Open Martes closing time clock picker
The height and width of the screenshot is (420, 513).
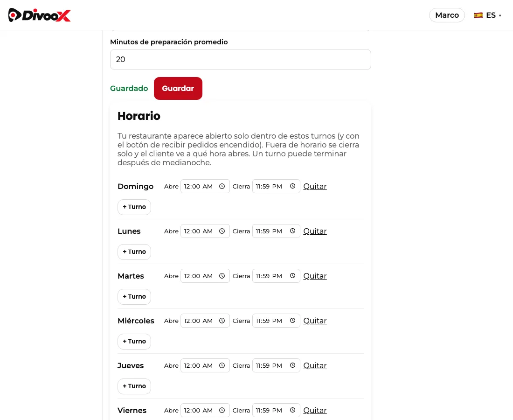pos(292,276)
